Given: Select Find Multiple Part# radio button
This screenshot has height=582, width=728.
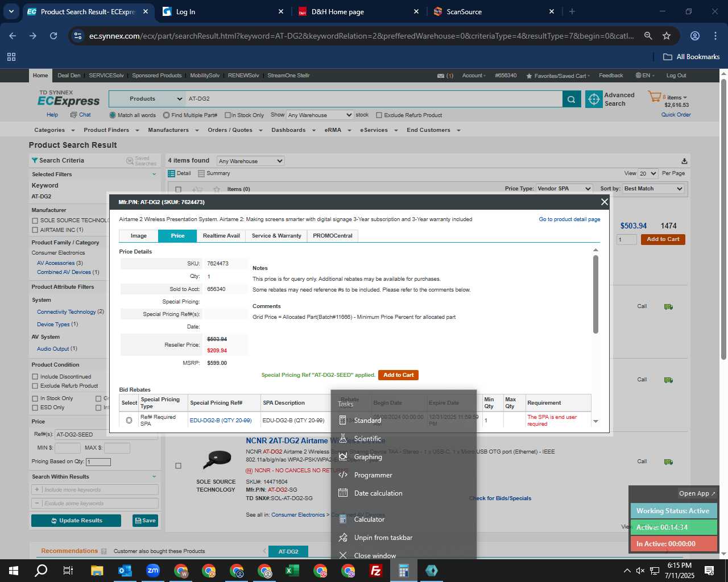Looking at the screenshot, I should [x=166, y=115].
